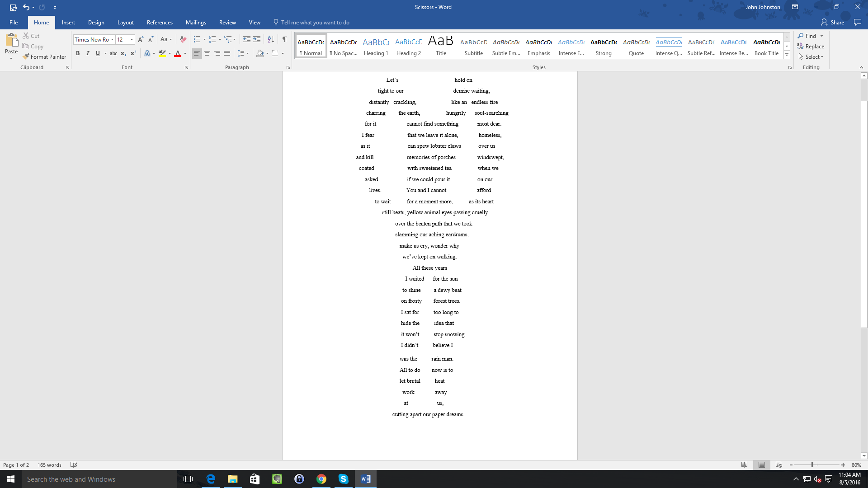
Task: Apply the No Spacing style
Action: 344,46
